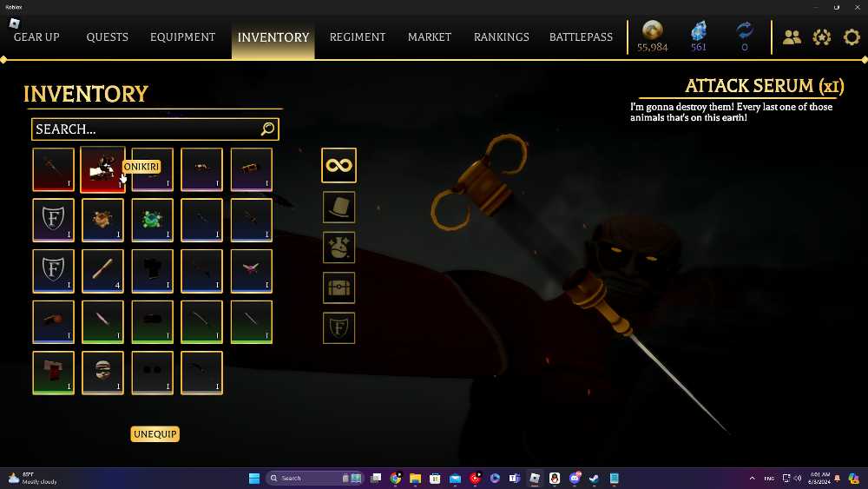Click the blue crystal currency 561
This screenshot has width=868, height=489.
click(699, 36)
